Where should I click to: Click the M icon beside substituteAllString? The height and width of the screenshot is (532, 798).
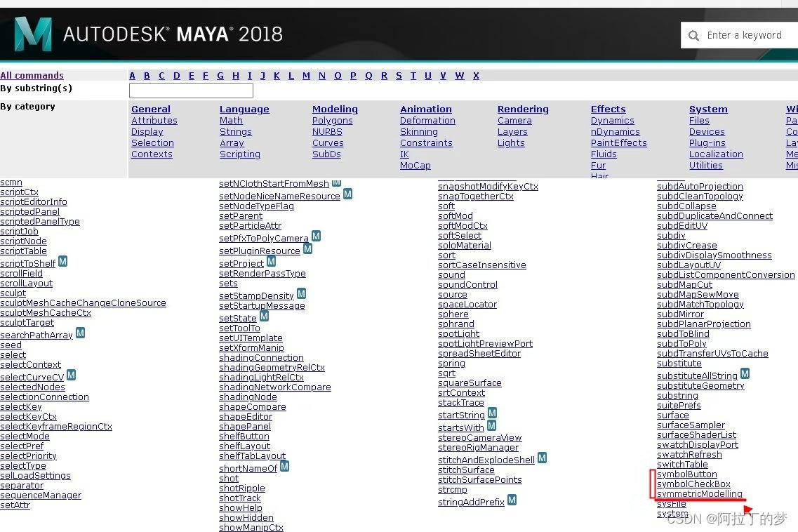(744, 375)
